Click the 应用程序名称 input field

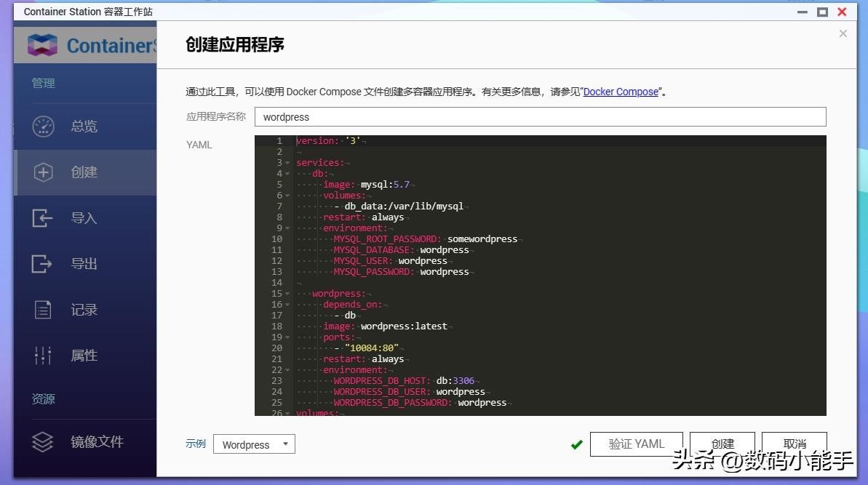(x=540, y=117)
